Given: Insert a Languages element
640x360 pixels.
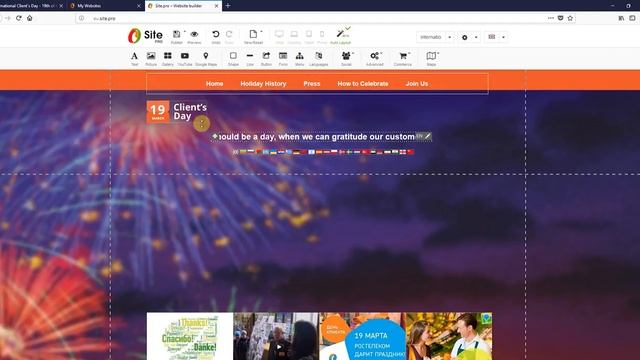Looking at the screenshot, I should [x=318, y=56].
